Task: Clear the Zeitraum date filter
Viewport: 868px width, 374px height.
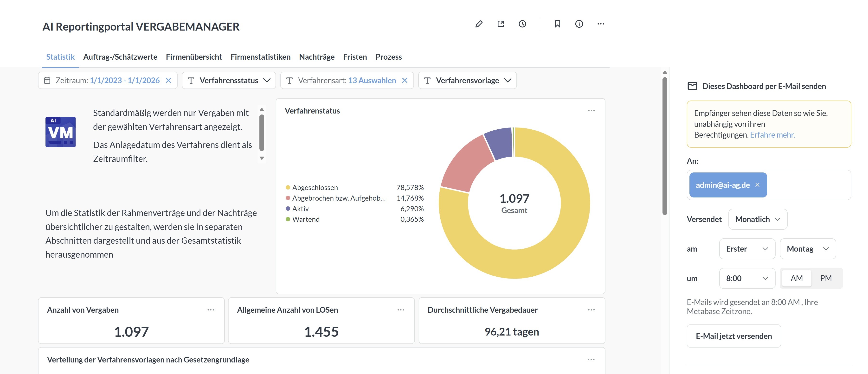Action: point(168,81)
